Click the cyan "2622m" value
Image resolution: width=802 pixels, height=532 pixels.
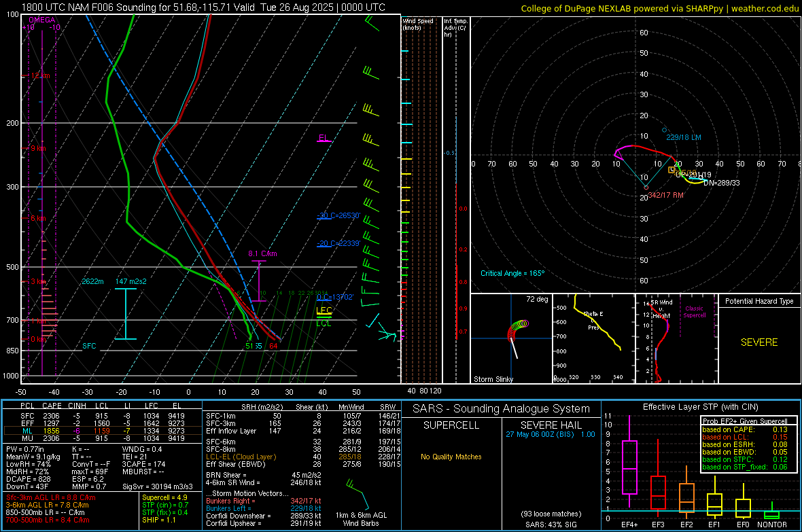(x=92, y=281)
